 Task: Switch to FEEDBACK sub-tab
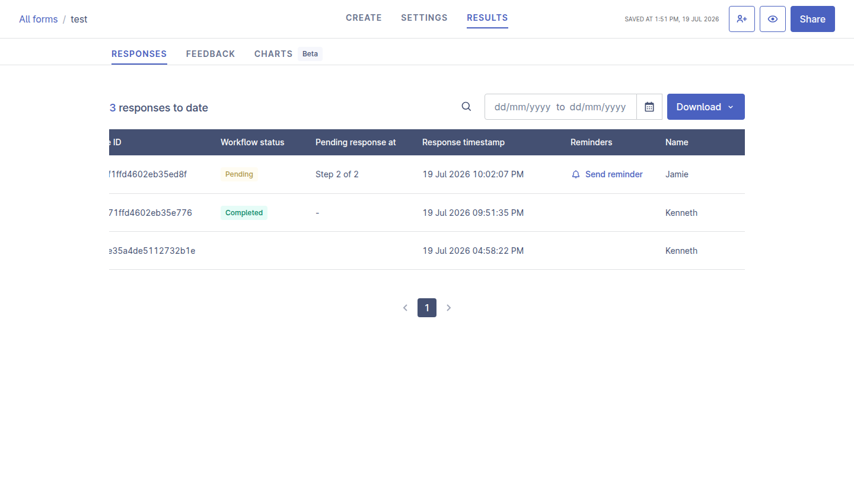point(211,54)
